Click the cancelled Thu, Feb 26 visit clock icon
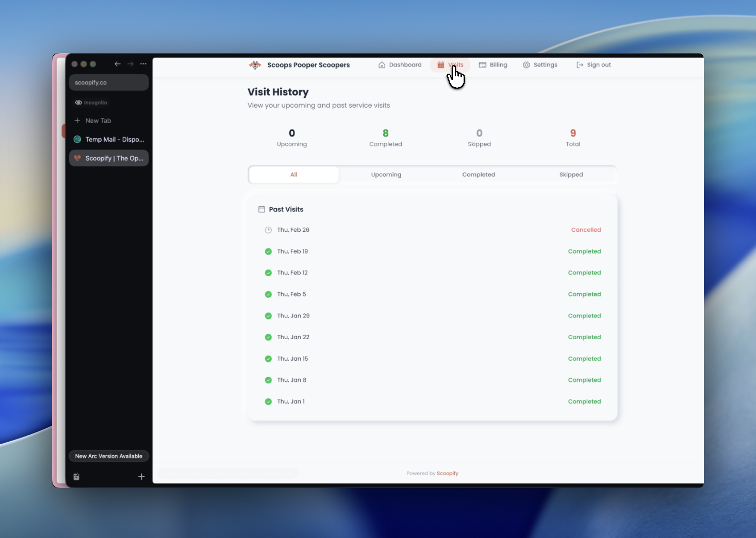The image size is (756, 538). (x=268, y=230)
